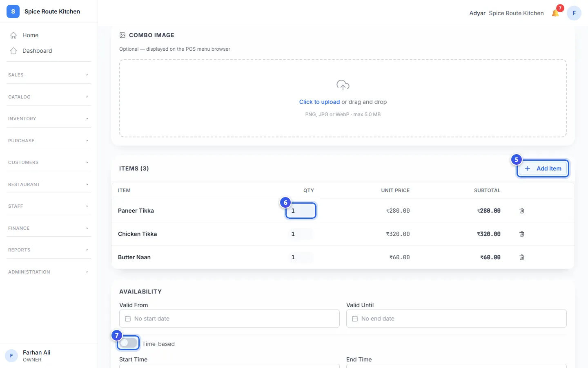
Task: Delete the Chicken Tikka row
Action: 521,234
